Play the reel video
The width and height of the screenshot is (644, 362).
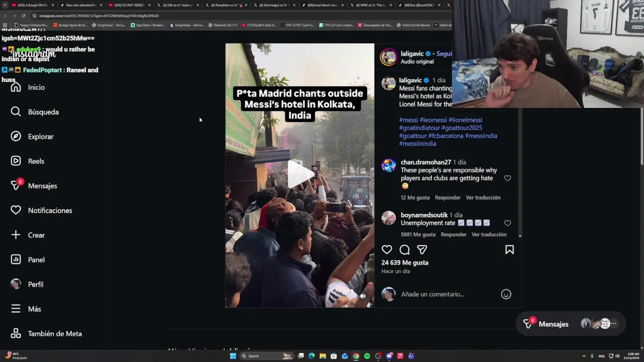[300, 174]
